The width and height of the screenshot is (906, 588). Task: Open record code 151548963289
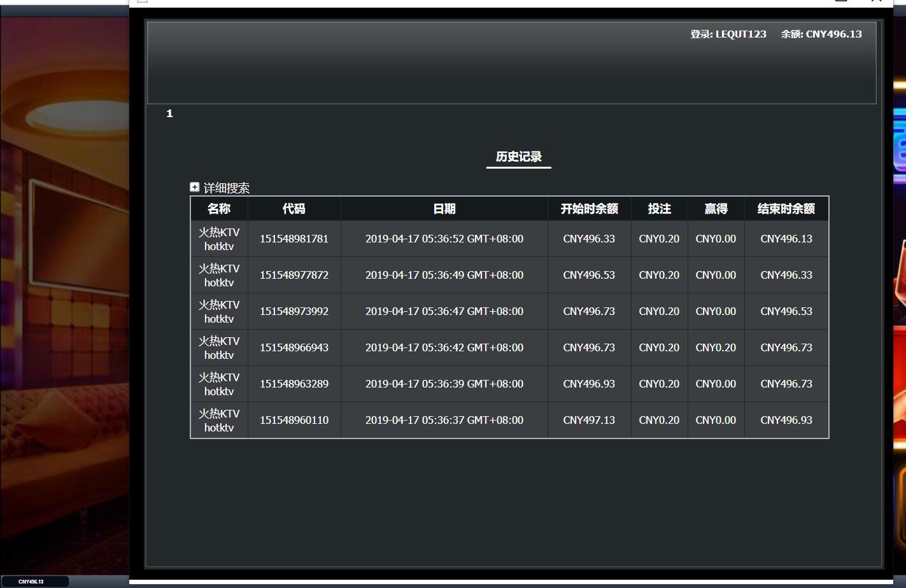pyautogui.click(x=294, y=384)
